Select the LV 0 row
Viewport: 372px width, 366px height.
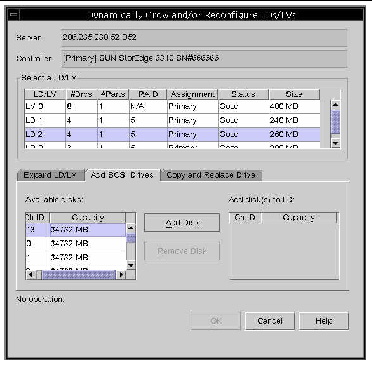click(x=172, y=107)
